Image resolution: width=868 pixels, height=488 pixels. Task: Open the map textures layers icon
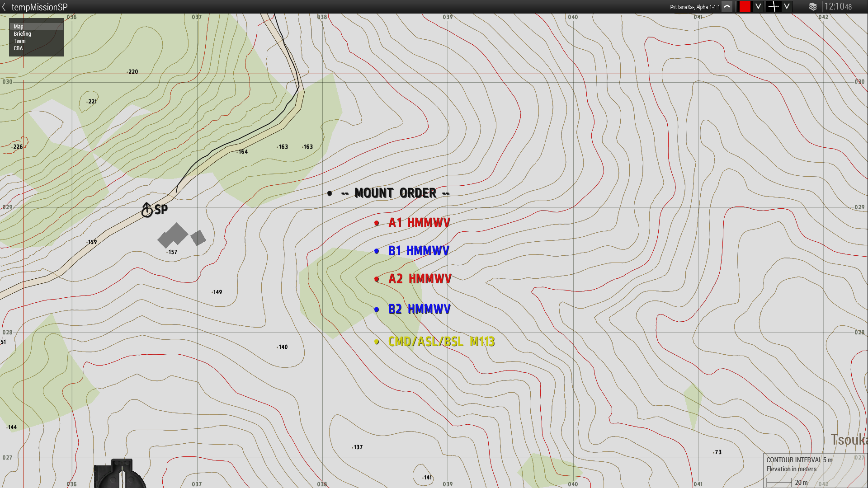[812, 7]
